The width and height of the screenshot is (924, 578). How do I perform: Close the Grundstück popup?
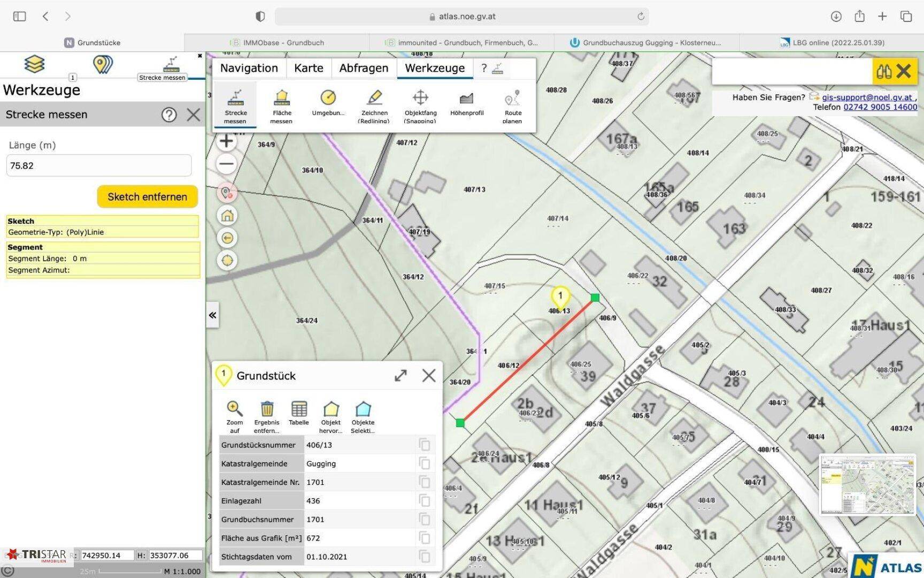click(x=429, y=376)
